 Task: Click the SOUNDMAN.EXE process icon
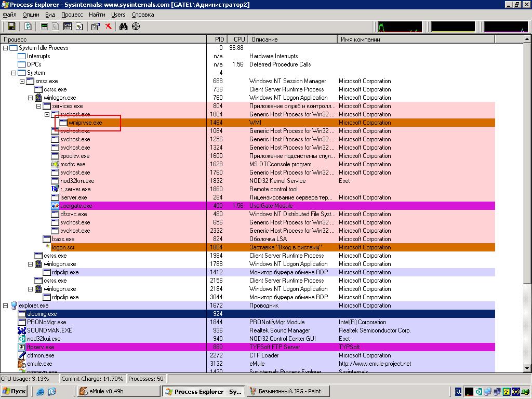(22, 330)
